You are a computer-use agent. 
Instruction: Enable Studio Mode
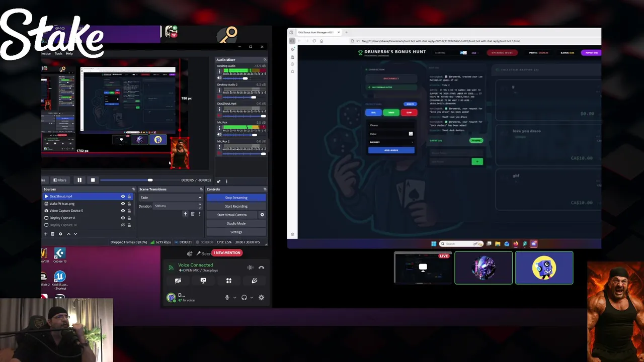pos(236,223)
